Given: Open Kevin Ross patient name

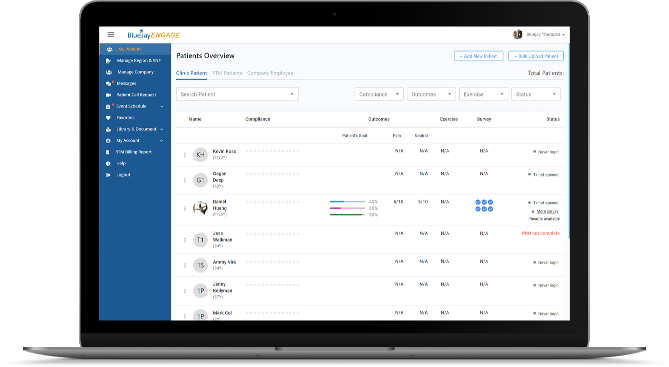Looking at the screenshot, I should [x=224, y=151].
